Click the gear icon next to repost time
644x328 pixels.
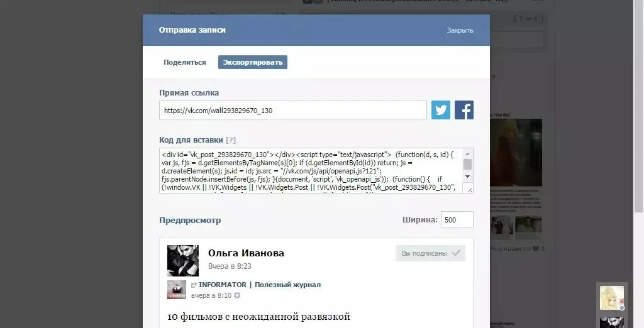click(x=237, y=295)
